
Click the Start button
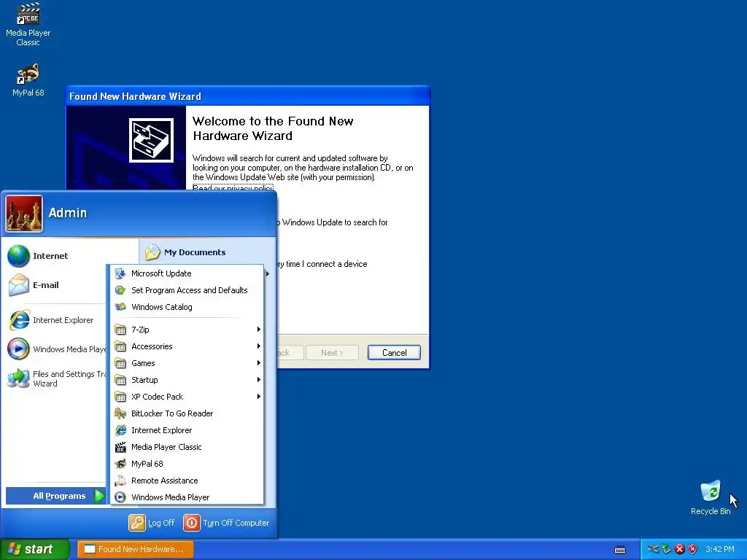(34, 549)
